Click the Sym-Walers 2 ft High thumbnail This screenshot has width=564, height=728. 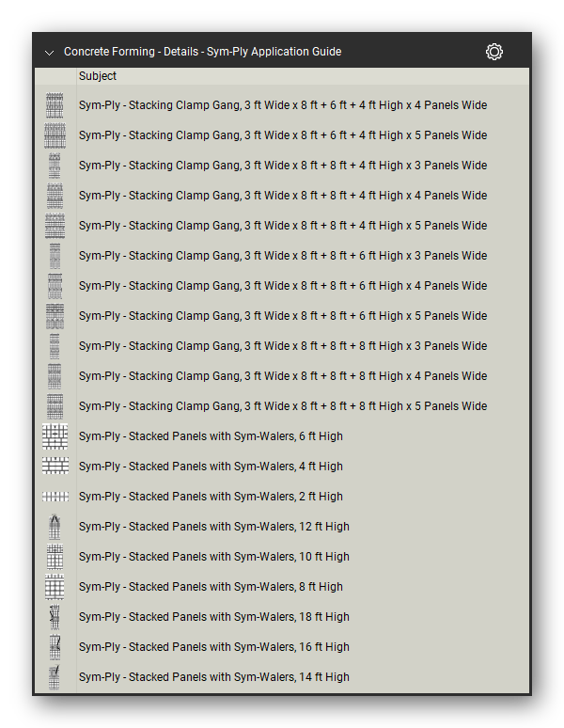55,497
